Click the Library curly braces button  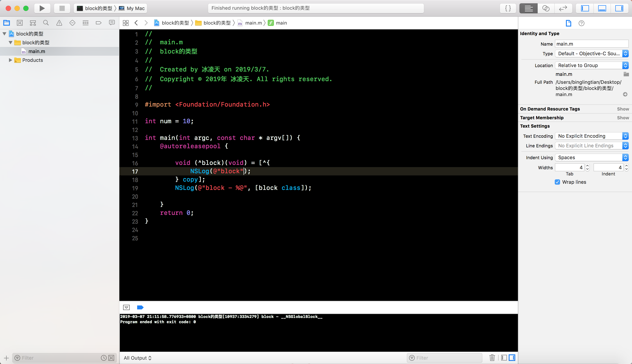[508, 8]
